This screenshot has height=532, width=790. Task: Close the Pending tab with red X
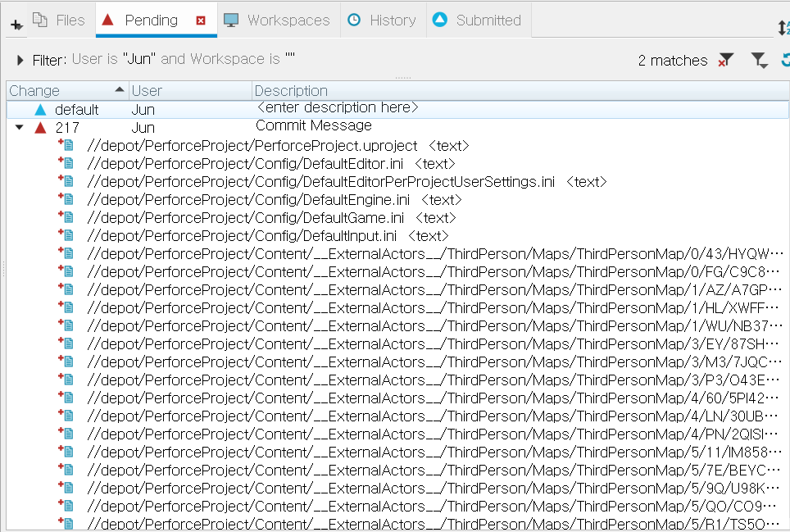tap(201, 20)
